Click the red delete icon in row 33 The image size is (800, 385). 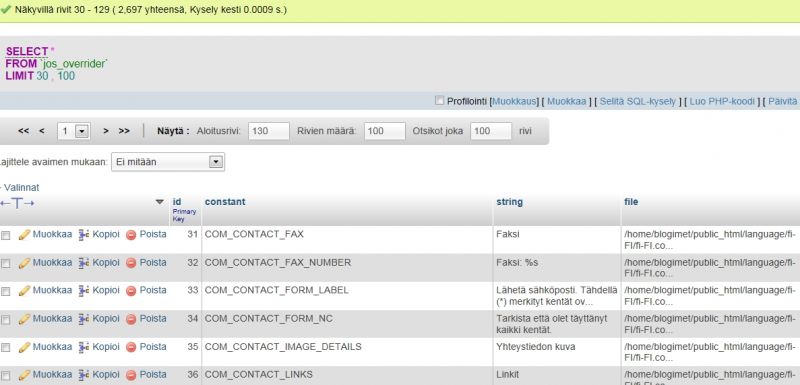point(131,291)
